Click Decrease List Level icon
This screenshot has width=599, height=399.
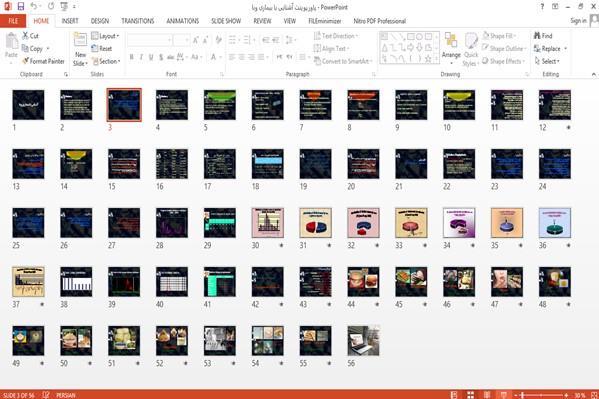(266, 40)
